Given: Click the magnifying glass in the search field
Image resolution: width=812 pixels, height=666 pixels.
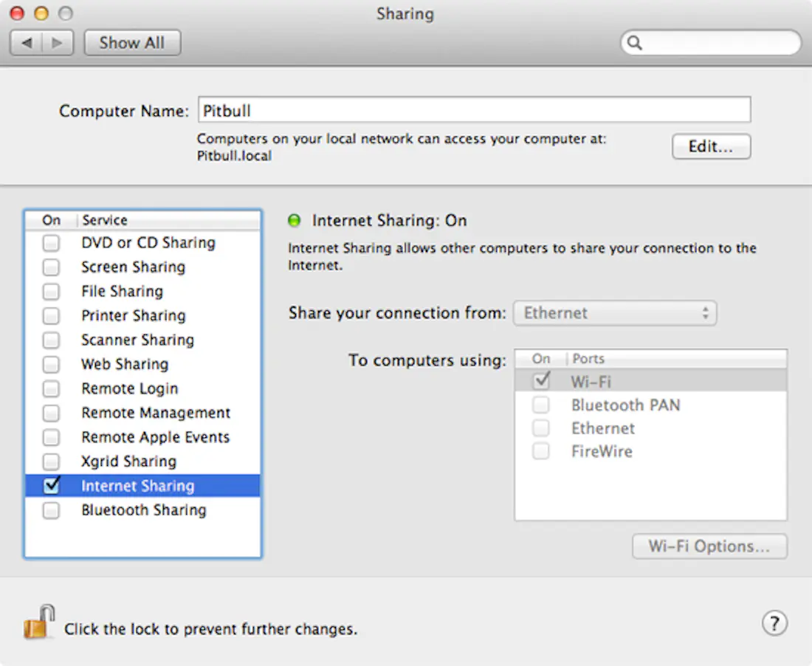Looking at the screenshot, I should pyautogui.click(x=636, y=43).
